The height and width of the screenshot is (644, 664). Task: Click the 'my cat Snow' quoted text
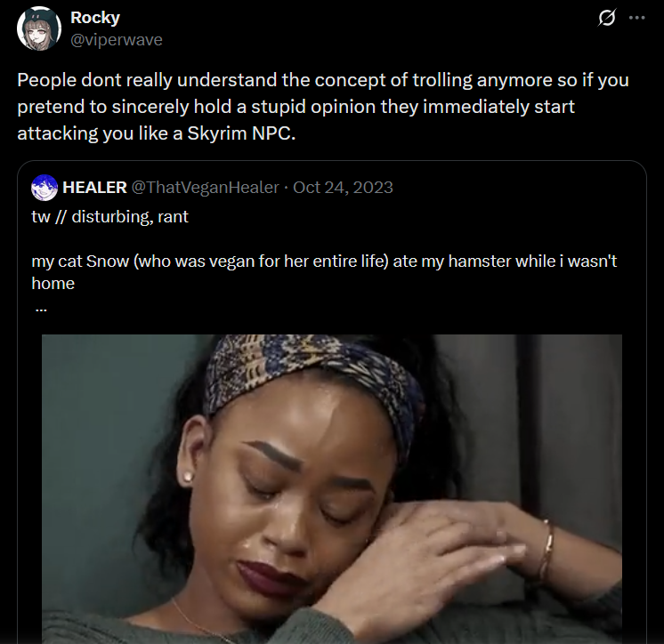click(x=80, y=262)
